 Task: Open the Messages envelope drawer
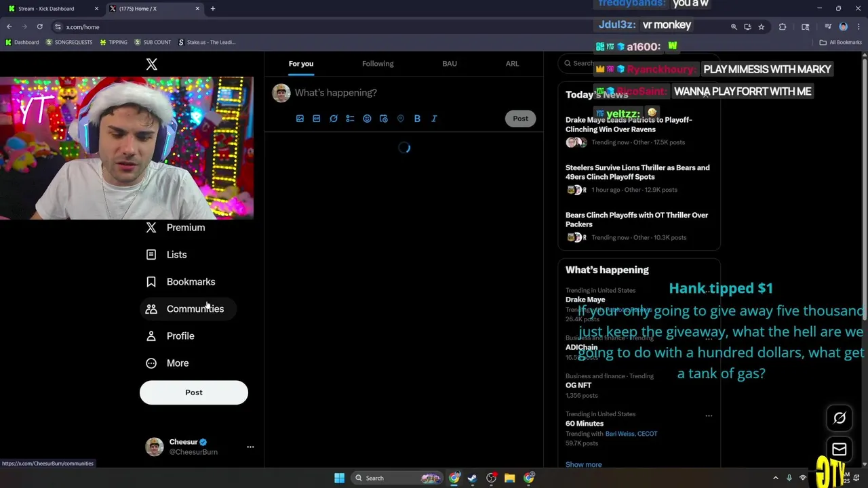coord(840,449)
